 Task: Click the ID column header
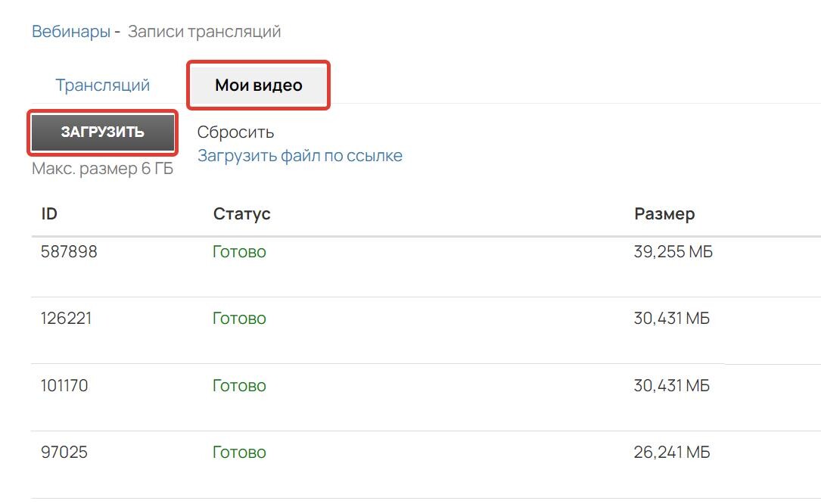click(49, 213)
